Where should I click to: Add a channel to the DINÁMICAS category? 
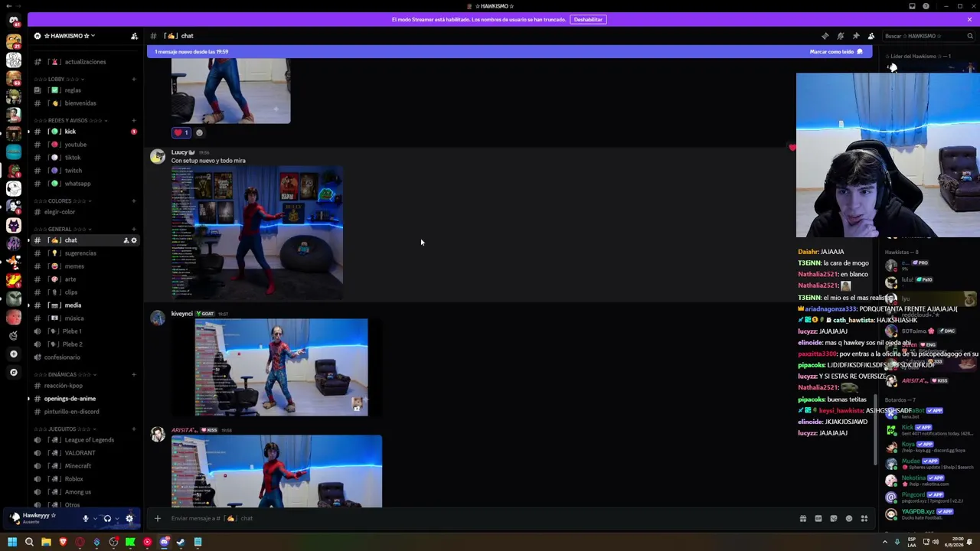coord(134,374)
